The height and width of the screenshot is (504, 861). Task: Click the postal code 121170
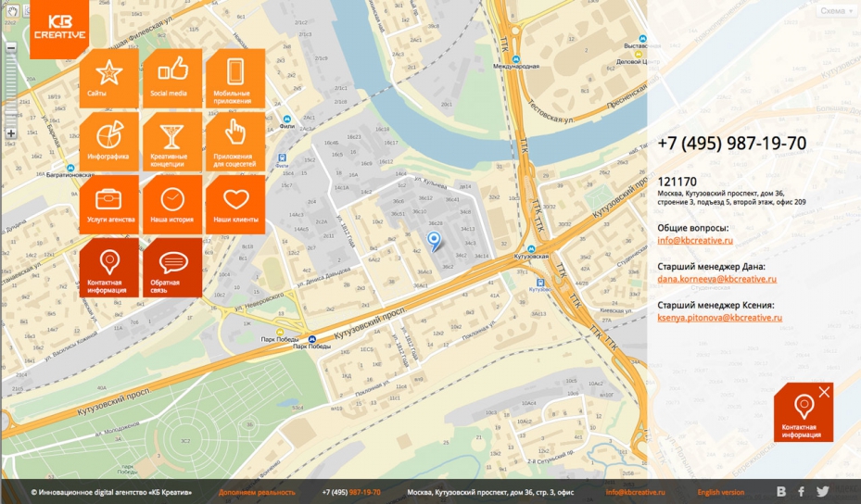click(677, 182)
